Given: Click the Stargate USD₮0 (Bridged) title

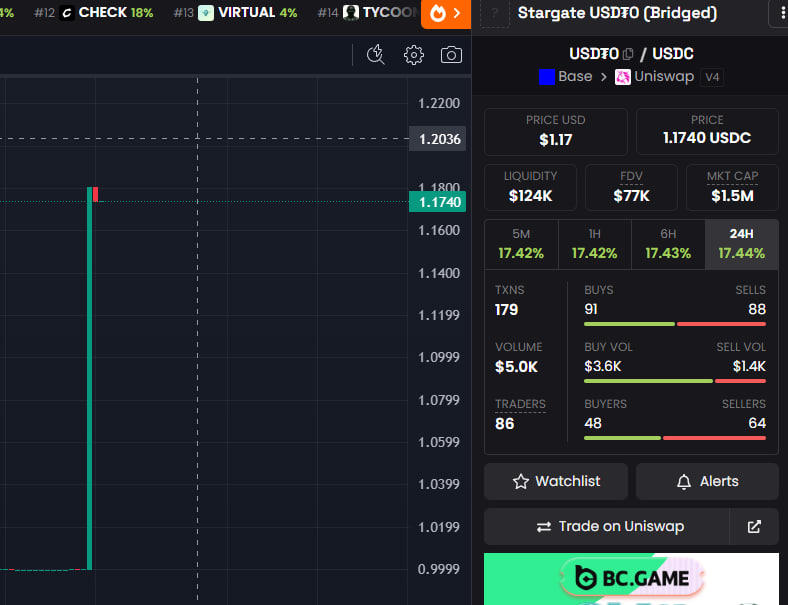Looking at the screenshot, I should (617, 13).
